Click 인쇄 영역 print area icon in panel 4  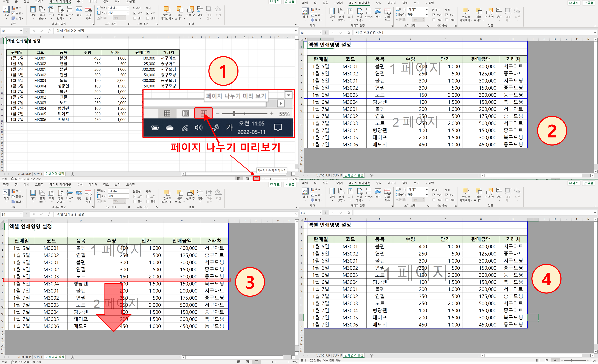pos(360,195)
